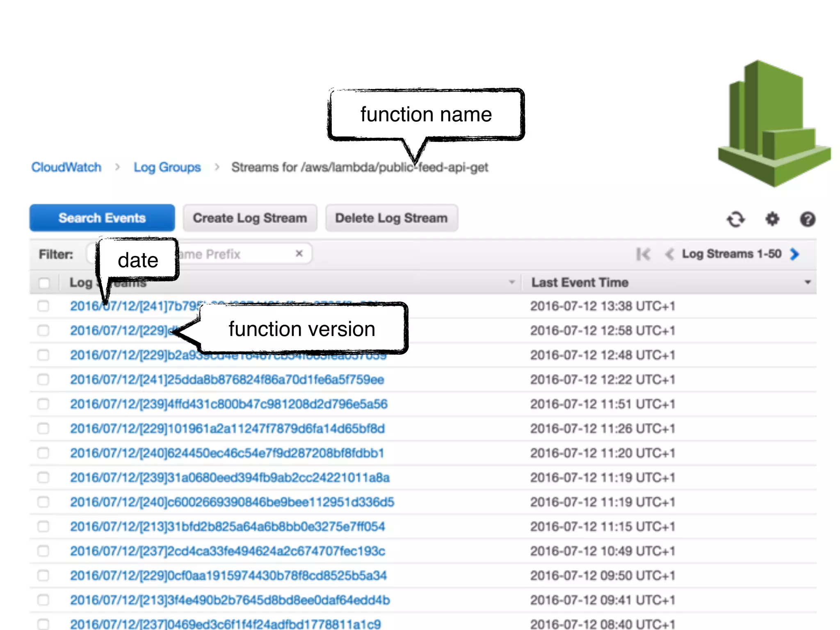Open Log Streams column sort dropdown
The width and height of the screenshot is (840, 630).
click(511, 282)
